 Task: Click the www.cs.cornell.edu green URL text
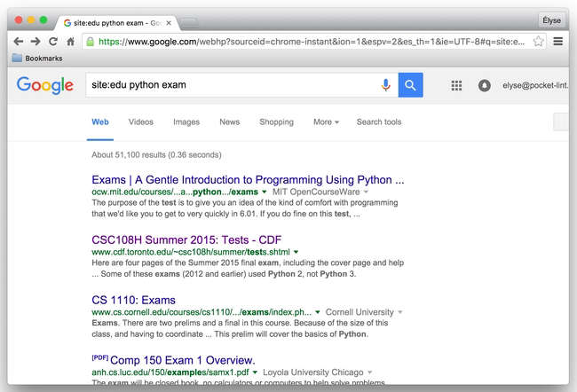pyautogui.click(x=202, y=312)
